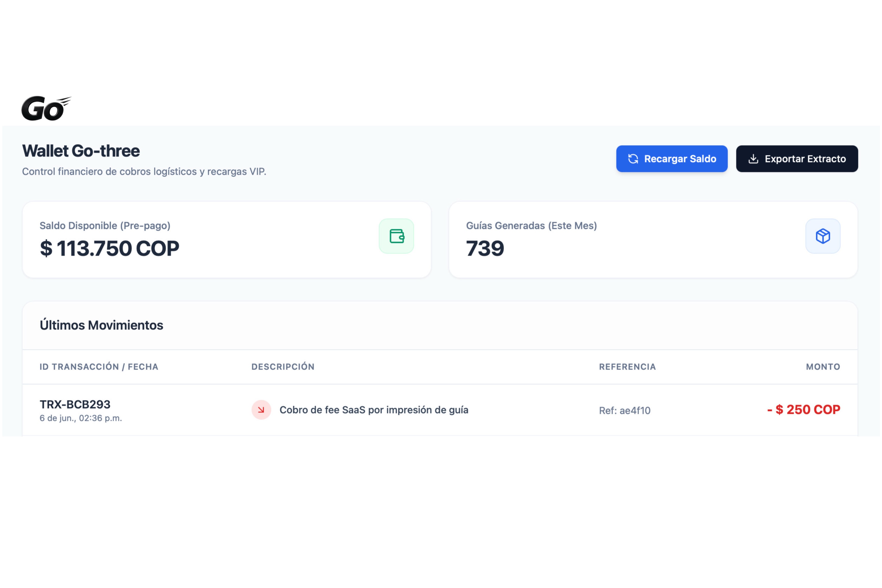Click the DESCRIPCIÓN column header
The image size is (882, 588).
(283, 367)
